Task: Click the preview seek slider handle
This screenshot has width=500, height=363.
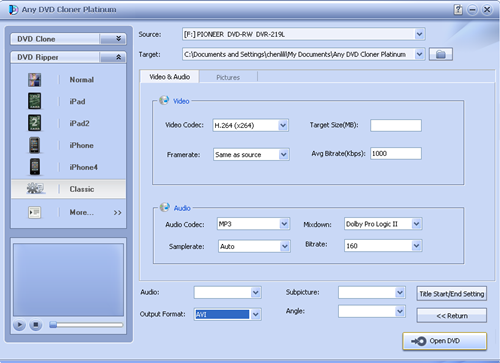Action: (x=53, y=325)
